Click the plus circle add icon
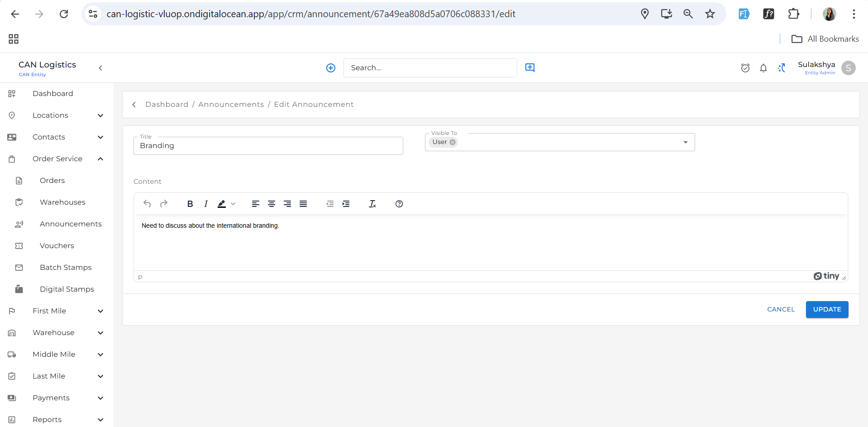The height and width of the screenshot is (427, 868). point(331,68)
